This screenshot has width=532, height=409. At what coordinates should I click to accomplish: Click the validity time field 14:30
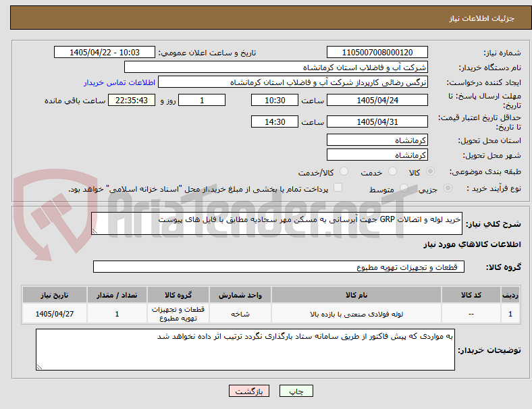(x=275, y=121)
